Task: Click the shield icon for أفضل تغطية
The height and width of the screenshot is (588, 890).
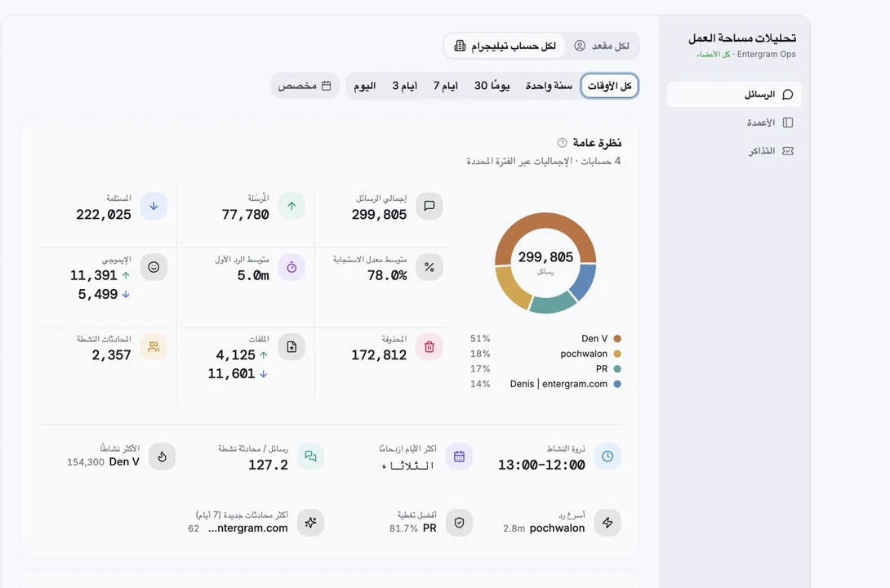Action: click(459, 522)
